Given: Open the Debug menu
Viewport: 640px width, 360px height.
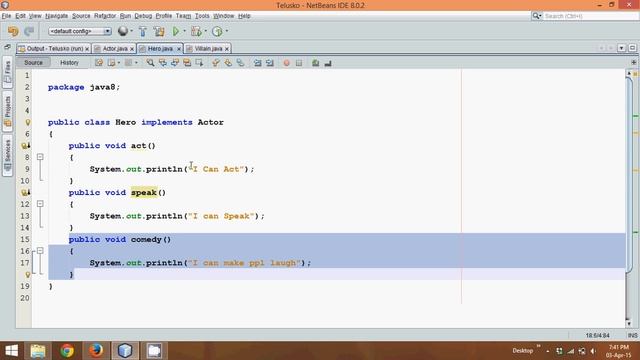Looking at the screenshot, I should coord(143,16).
